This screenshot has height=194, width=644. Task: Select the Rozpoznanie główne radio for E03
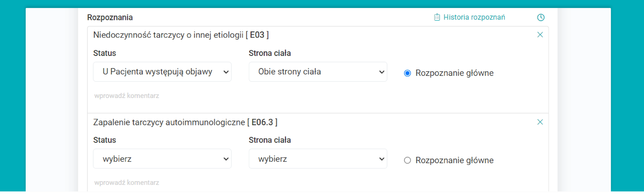pyautogui.click(x=407, y=73)
